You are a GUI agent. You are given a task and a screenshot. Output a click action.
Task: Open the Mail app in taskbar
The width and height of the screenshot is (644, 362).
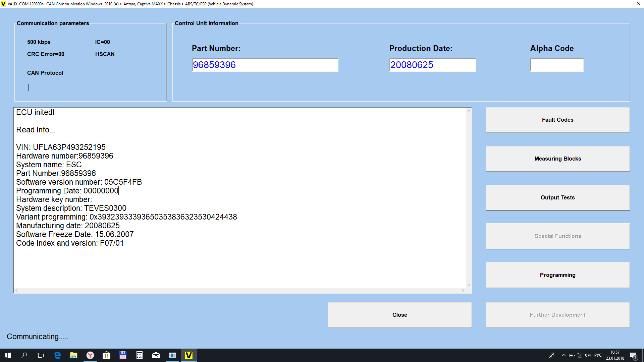click(156, 355)
